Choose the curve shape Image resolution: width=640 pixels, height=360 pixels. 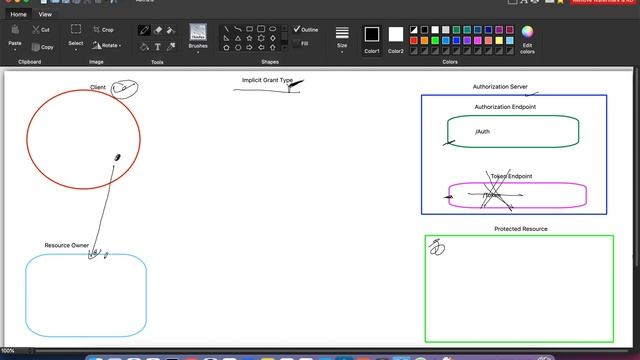point(238,29)
